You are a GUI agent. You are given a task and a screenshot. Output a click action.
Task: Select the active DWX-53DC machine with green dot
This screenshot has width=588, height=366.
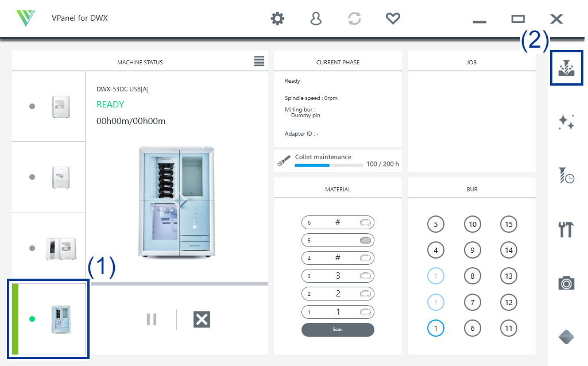pyautogui.click(x=48, y=319)
